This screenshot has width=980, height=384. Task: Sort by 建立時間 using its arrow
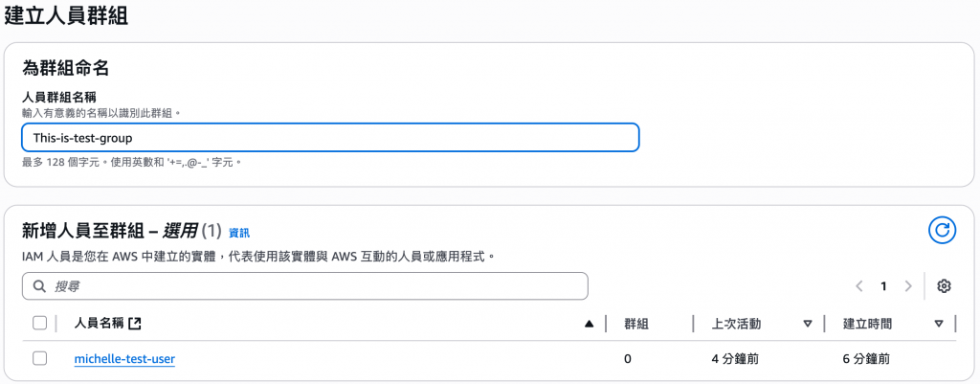click(938, 324)
